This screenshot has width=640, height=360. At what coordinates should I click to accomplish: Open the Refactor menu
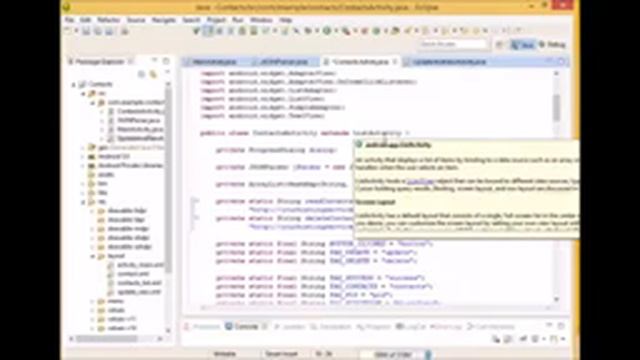(x=109, y=20)
